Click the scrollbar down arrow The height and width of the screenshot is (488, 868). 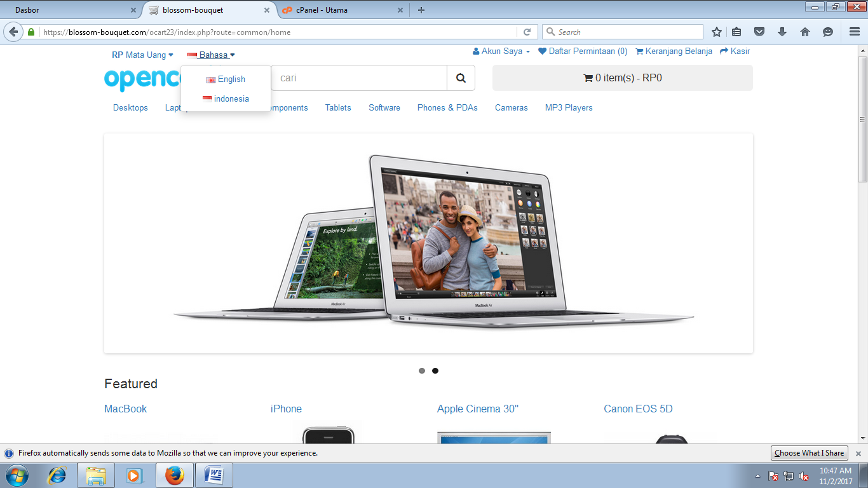pos(862,438)
